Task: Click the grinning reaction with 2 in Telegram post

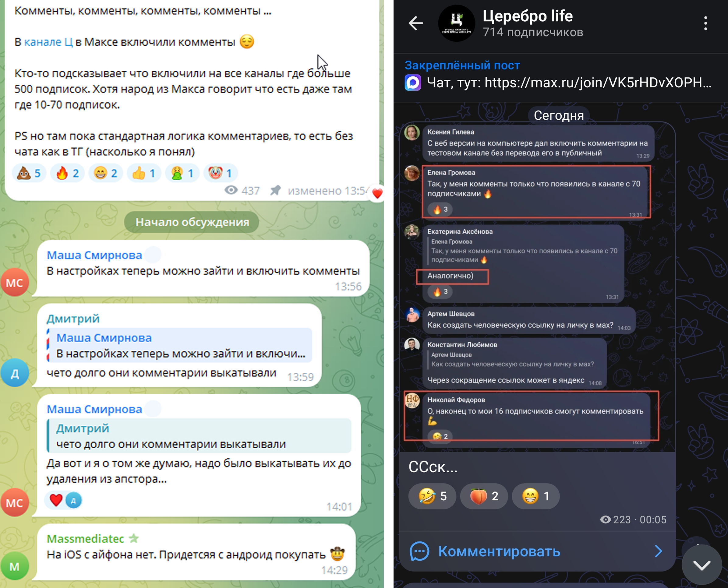Action: pos(106,174)
